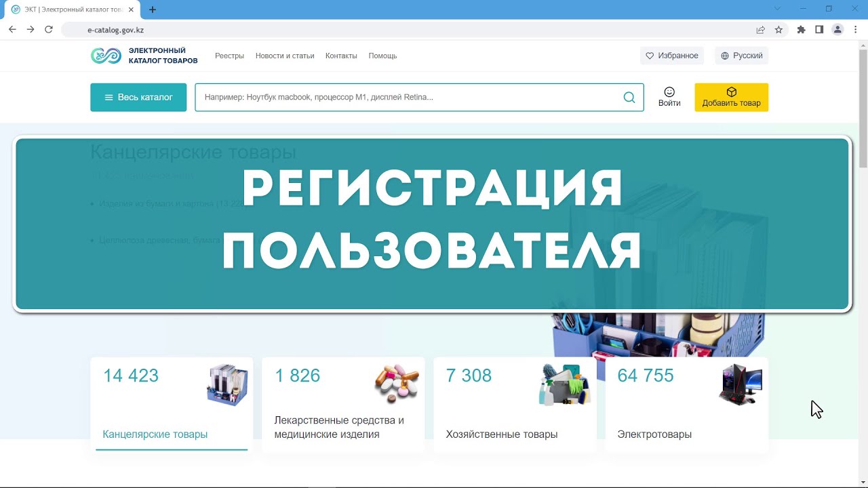
Task: Open the Весь каталог menu button
Action: (x=138, y=98)
